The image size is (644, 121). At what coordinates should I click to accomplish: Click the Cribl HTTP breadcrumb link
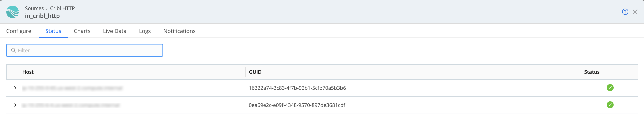[x=62, y=8]
